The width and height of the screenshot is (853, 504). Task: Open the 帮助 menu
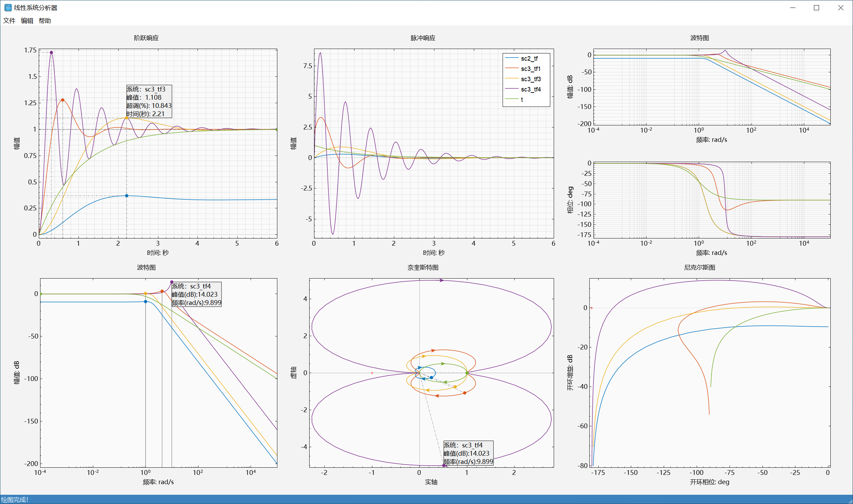pos(45,21)
